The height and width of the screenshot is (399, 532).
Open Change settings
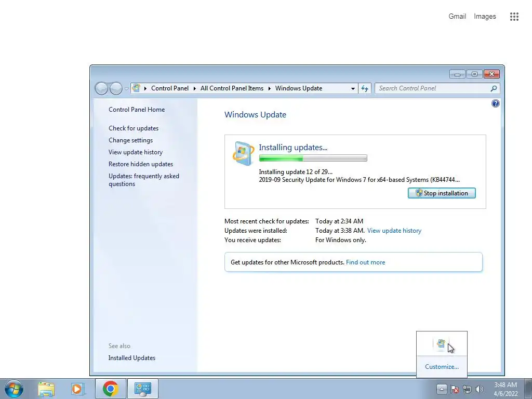130,140
